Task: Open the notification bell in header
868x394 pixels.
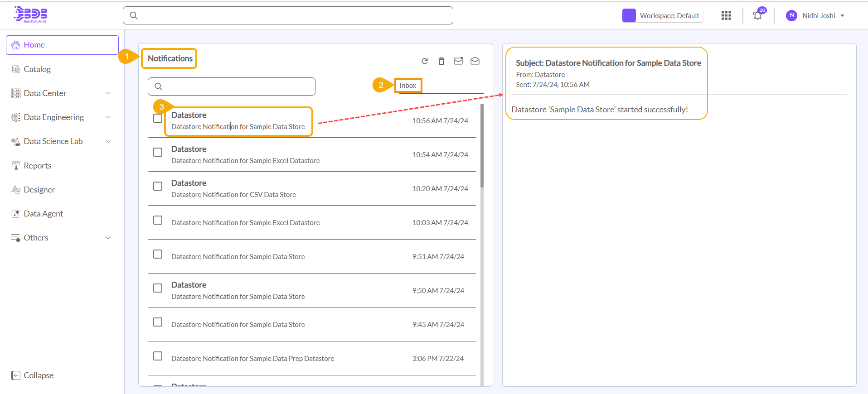Action: (757, 16)
